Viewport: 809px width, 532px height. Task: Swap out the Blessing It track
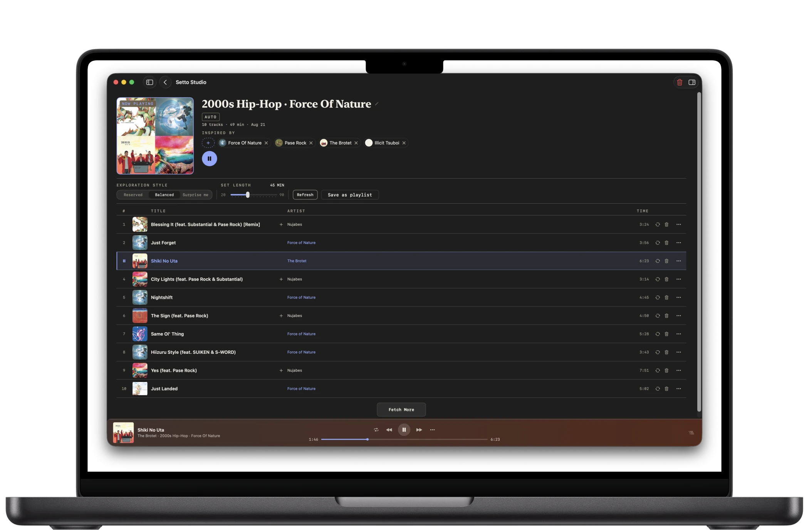[658, 224]
